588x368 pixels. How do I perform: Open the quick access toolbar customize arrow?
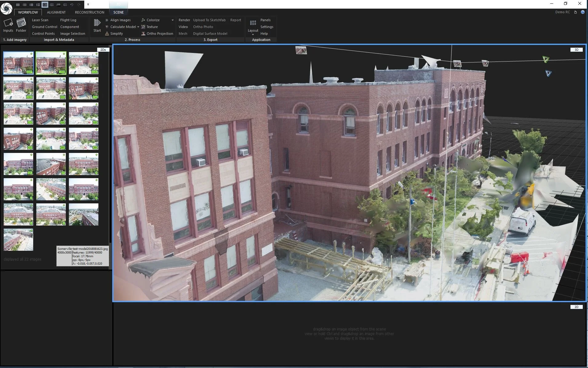tap(88, 5)
